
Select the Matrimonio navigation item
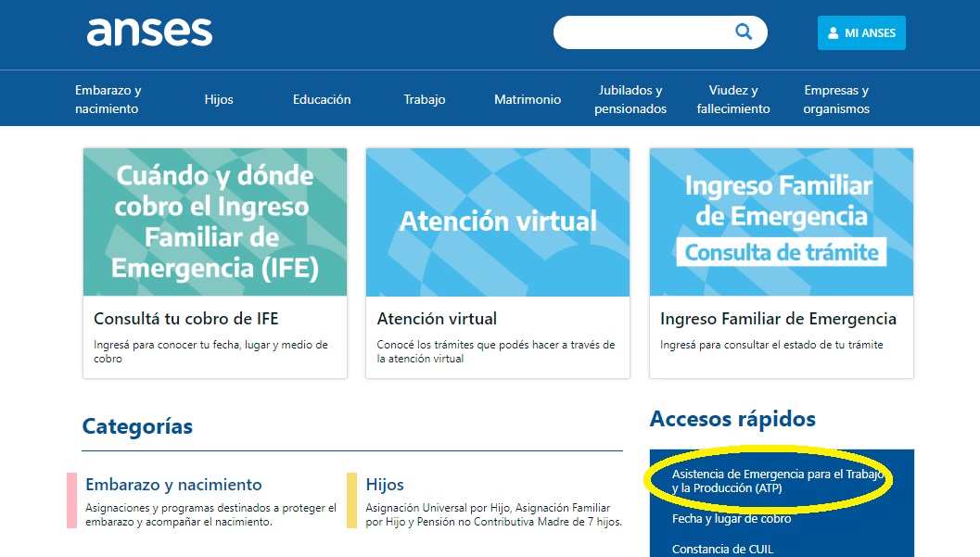(x=527, y=98)
